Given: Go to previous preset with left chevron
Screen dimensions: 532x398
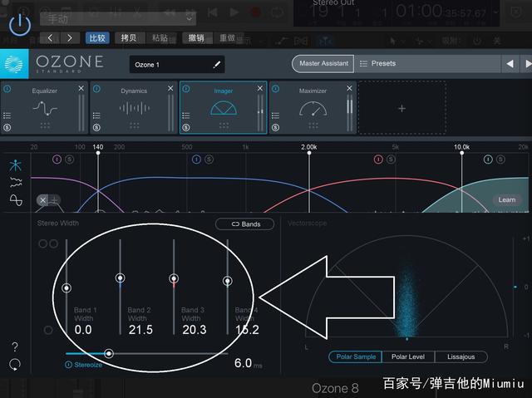Looking at the screenshot, I should 50,38.
